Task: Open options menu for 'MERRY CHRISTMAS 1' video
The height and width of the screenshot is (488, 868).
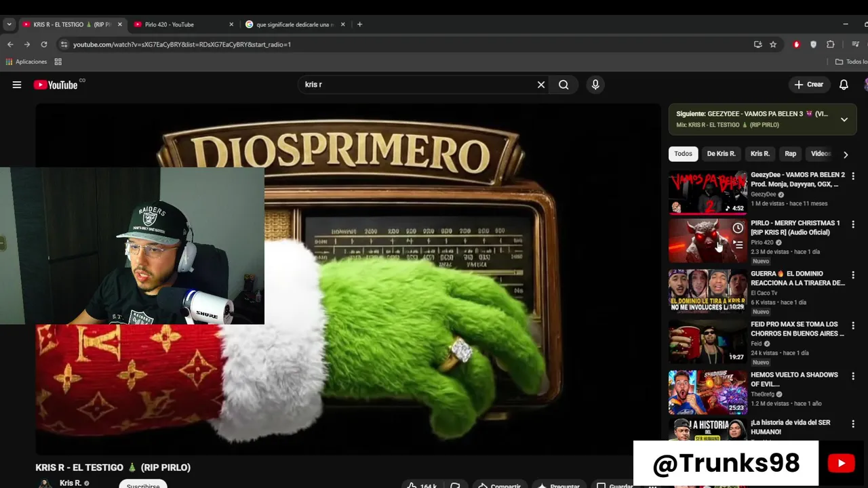Action: (853, 224)
